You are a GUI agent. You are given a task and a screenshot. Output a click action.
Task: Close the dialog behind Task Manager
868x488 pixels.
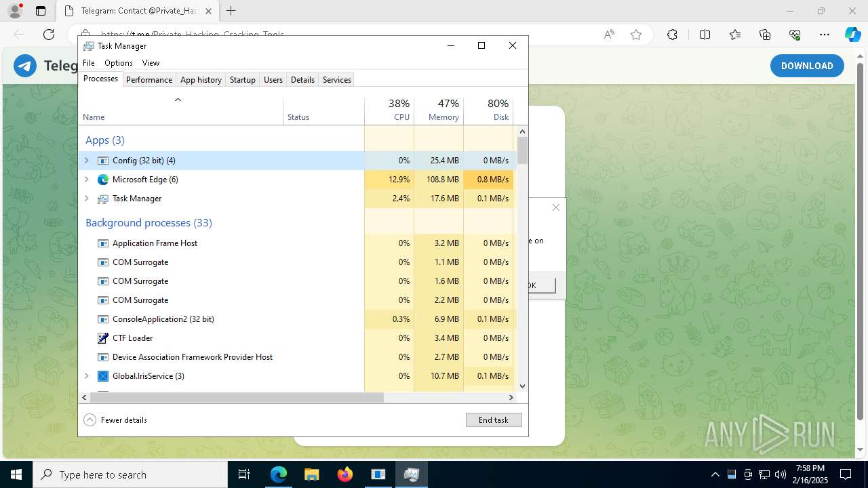(556, 207)
